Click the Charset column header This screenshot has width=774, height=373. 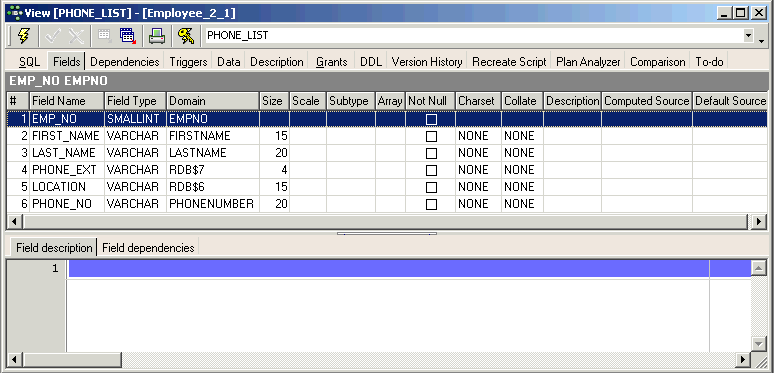tap(478, 101)
